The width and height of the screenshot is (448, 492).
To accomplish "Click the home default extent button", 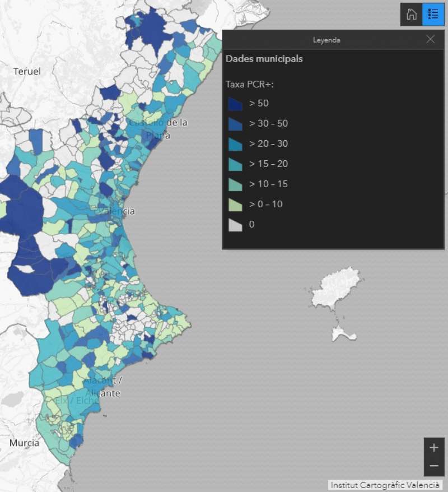I will point(412,15).
